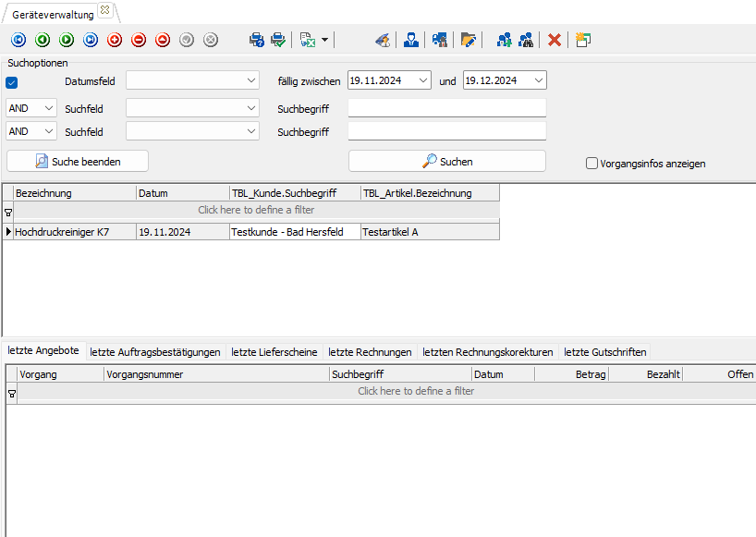Select the letzte Lieferscheine tab
This screenshot has width=756, height=537.
[x=274, y=352]
